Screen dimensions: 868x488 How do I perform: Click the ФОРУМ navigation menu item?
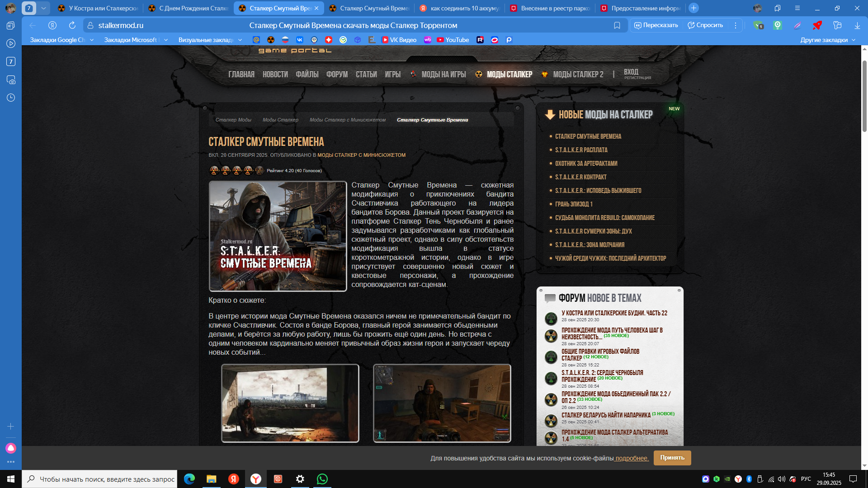(x=337, y=75)
